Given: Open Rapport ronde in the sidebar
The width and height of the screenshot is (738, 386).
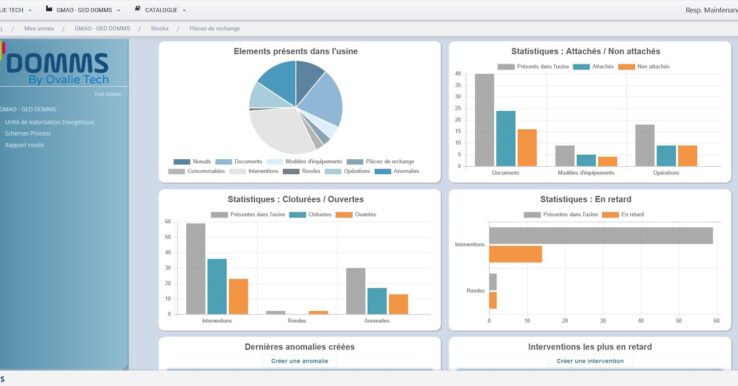Looking at the screenshot, I should pos(24,145).
